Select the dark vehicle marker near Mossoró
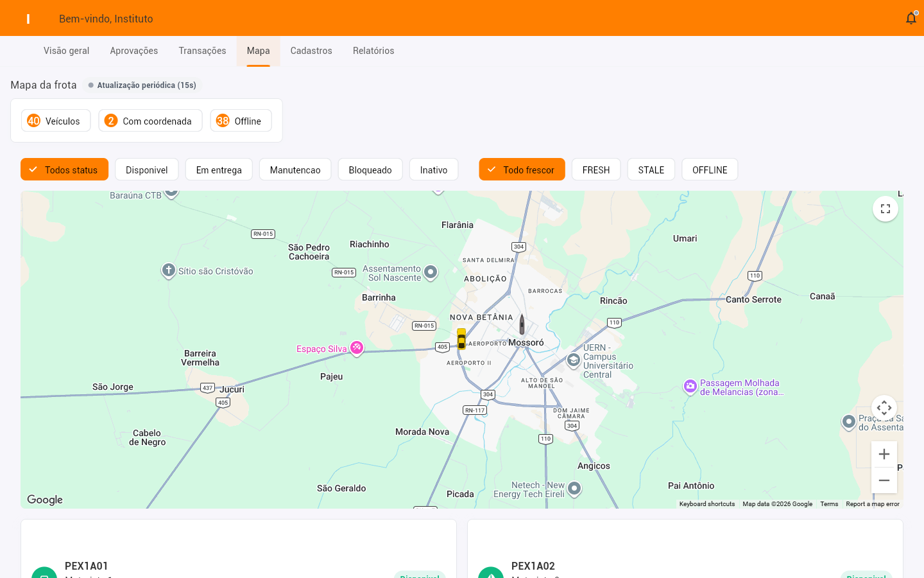924x578 pixels. [522, 325]
